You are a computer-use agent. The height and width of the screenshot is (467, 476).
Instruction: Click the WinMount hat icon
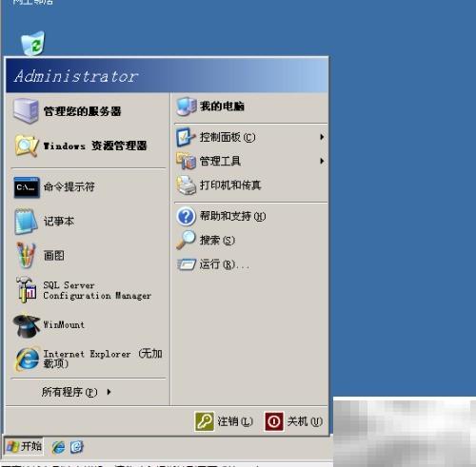[x=27, y=325]
